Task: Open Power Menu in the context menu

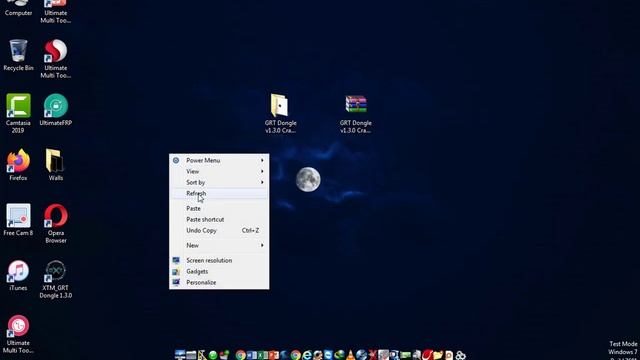Action: [219, 160]
